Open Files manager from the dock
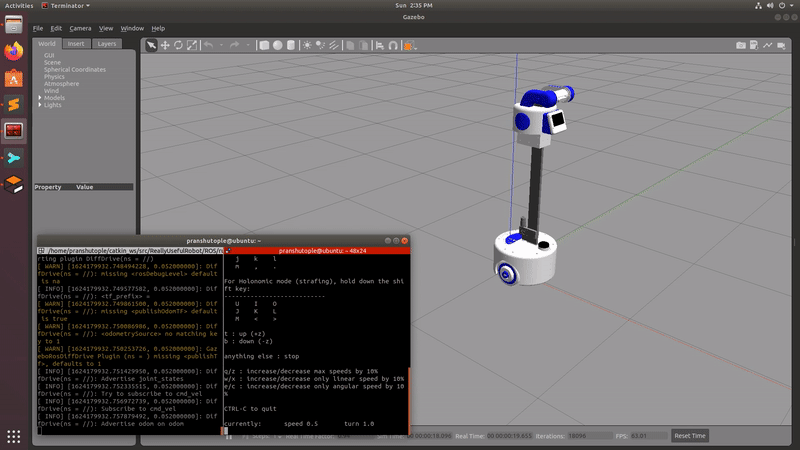This screenshot has height=450, width=800. (x=14, y=24)
